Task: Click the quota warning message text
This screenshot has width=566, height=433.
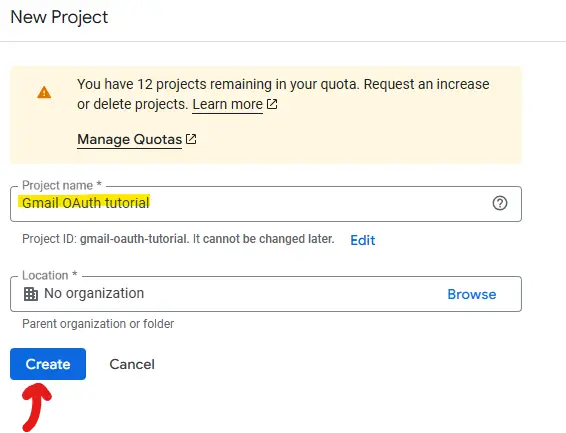Action: click(x=283, y=94)
